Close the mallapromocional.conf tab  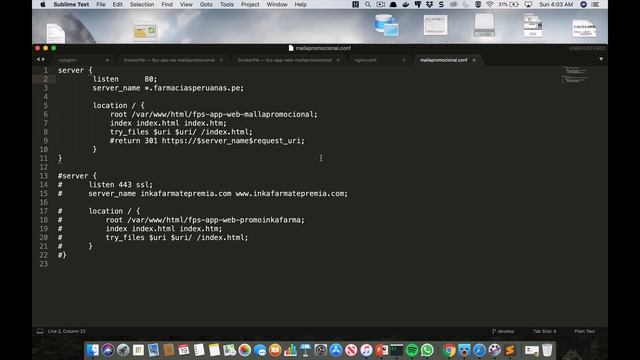(x=474, y=60)
